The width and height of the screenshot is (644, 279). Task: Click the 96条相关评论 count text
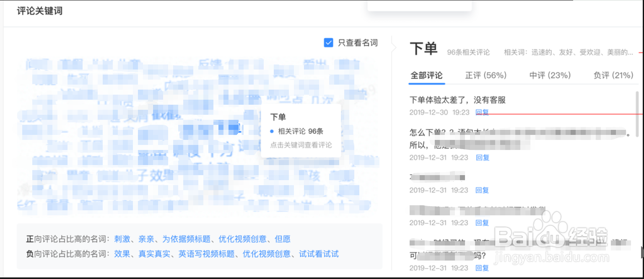468,52
